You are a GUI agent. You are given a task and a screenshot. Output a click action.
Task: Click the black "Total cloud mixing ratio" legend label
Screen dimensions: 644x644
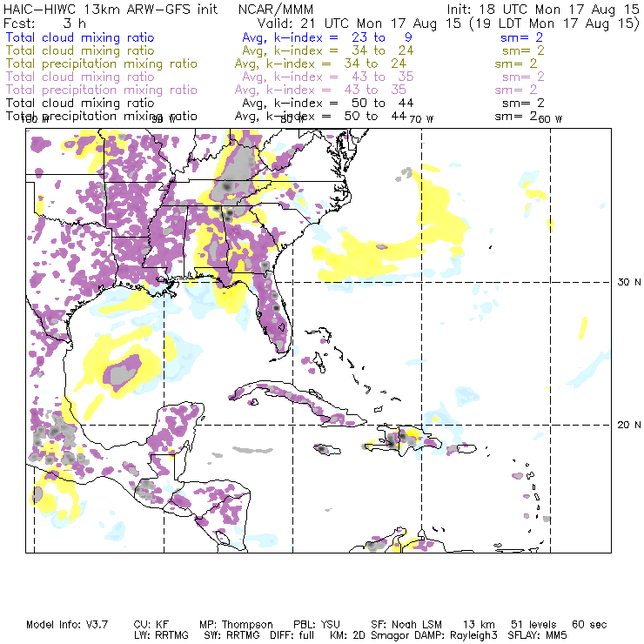(80, 103)
